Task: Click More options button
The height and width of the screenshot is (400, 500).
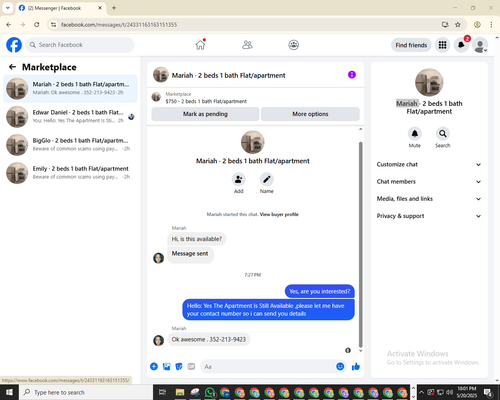Action: coord(310,114)
